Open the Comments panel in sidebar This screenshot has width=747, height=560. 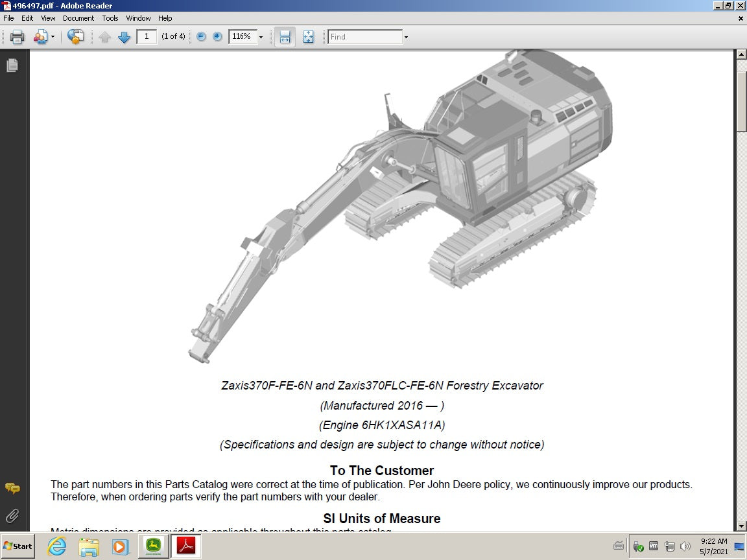12,488
